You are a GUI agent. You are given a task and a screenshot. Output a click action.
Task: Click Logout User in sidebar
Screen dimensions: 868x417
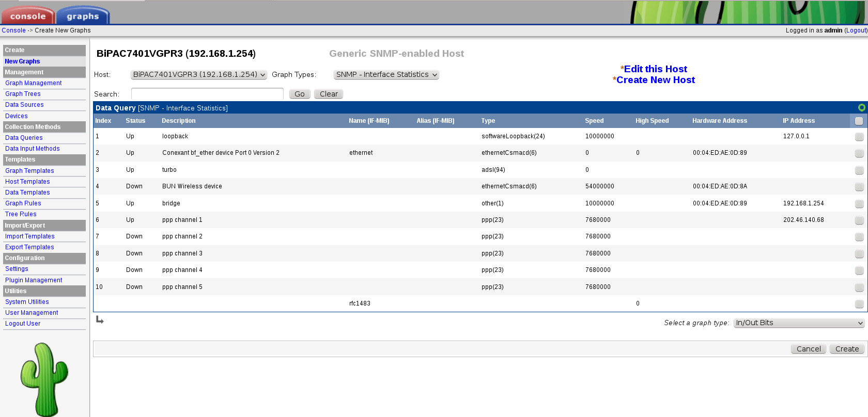coord(23,324)
